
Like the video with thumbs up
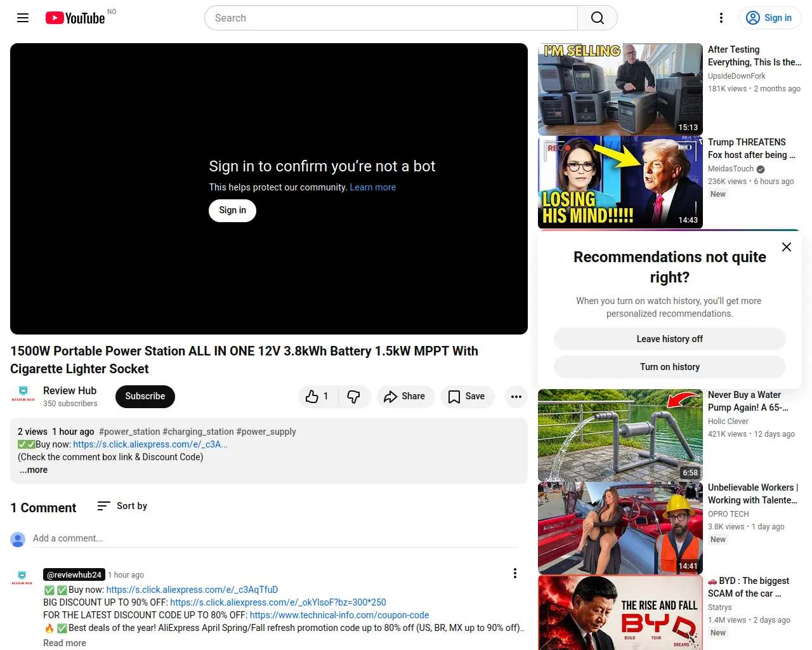[x=317, y=397]
